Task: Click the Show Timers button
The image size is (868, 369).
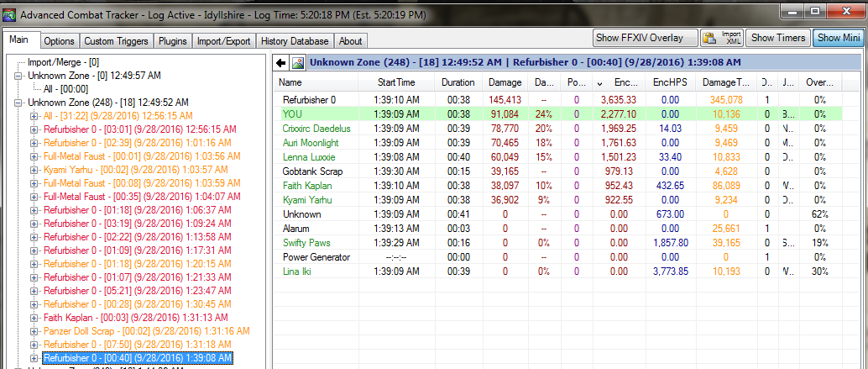Action: pos(778,38)
